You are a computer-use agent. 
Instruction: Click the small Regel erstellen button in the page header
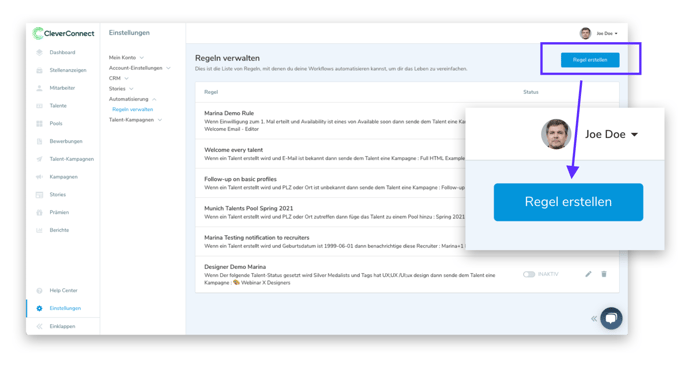click(590, 60)
